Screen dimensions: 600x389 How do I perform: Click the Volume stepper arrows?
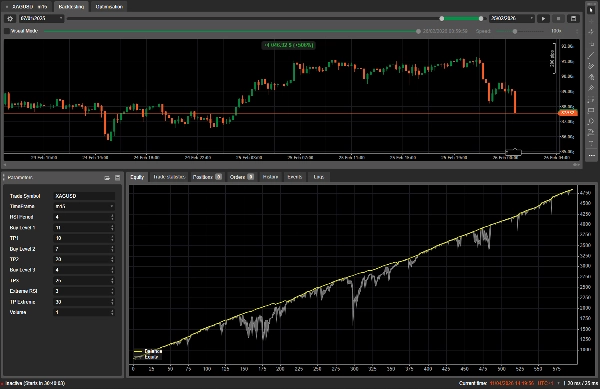pyautogui.click(x=112, y=313)
